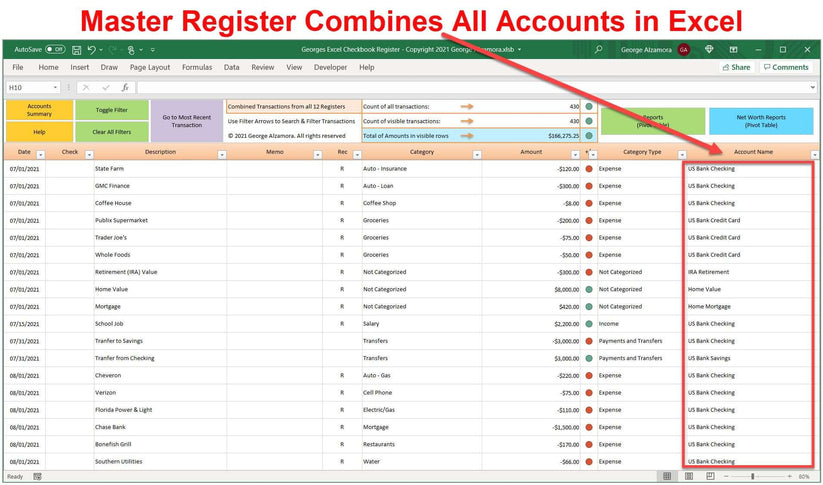Select Page Break Preview icon in status bar
The width and height of the screenshot is (823, 485).
[x=711, y=476]
